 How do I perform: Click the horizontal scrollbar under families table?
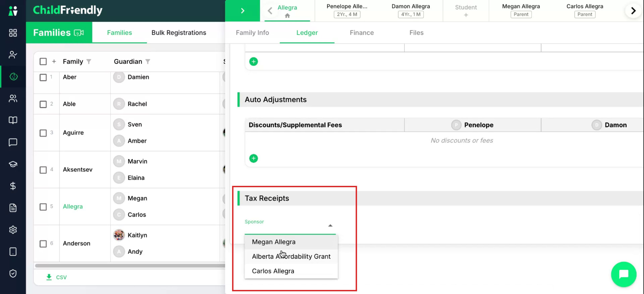(130, 265)
